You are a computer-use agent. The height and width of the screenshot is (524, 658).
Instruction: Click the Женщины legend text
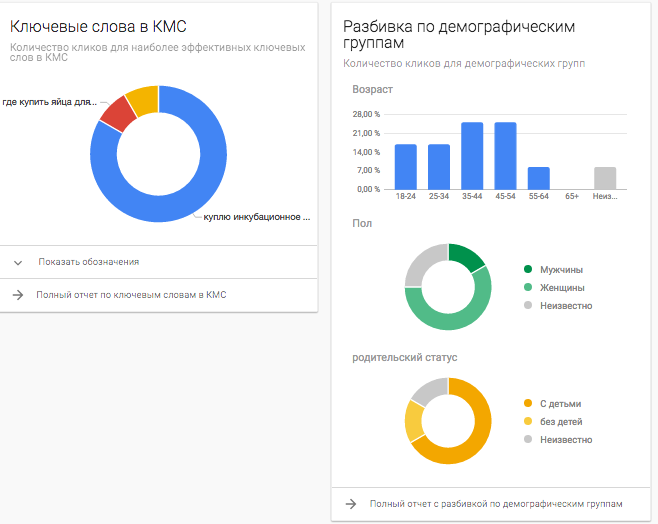pos(562,288)
